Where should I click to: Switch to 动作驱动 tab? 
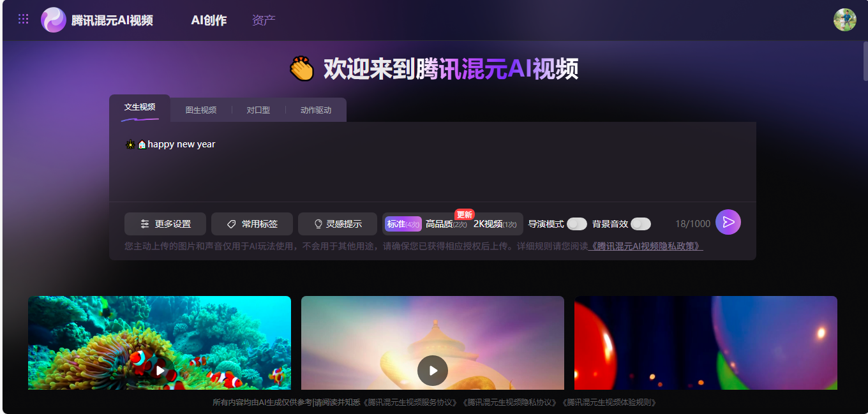(x=316, y=110)
